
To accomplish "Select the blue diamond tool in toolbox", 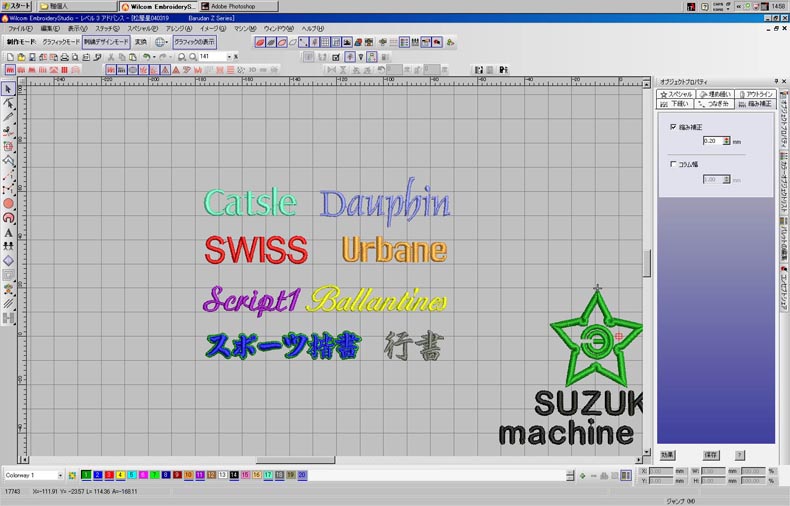I will pyautogui.click(x=8, y=261).
